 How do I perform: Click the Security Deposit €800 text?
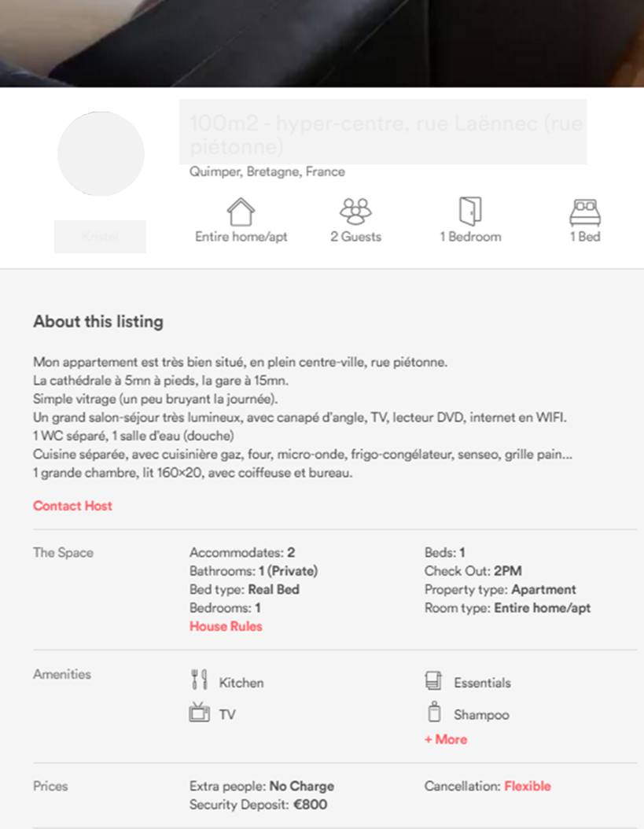click(258, 805)
